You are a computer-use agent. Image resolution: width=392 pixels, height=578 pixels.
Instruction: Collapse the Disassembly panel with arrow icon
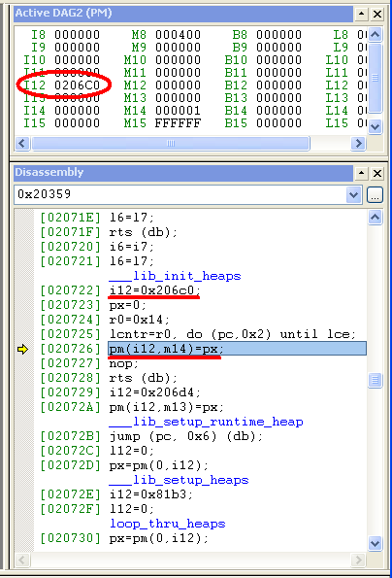point(362,173)
